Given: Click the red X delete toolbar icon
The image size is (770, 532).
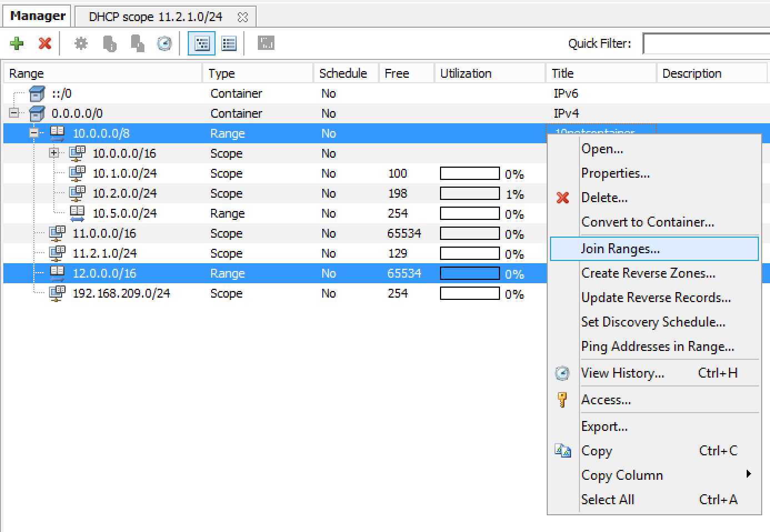Looking at the screenshot, I should 45,43.
